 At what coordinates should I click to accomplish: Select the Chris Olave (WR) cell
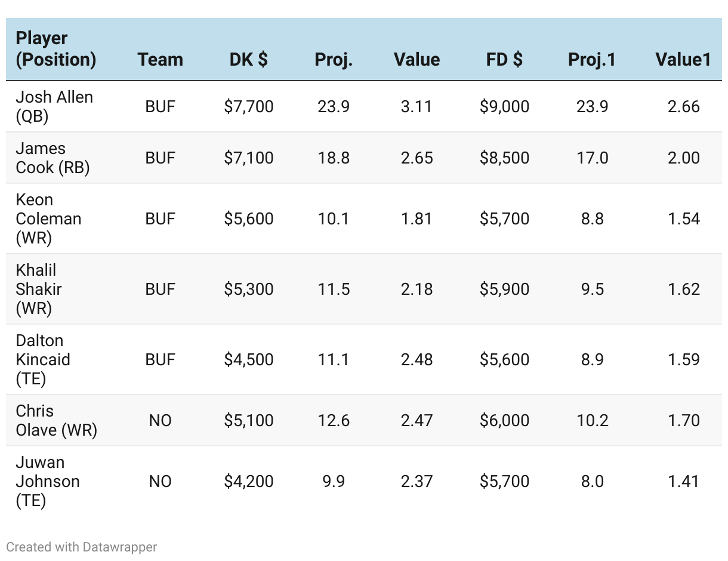coord(56,420)
